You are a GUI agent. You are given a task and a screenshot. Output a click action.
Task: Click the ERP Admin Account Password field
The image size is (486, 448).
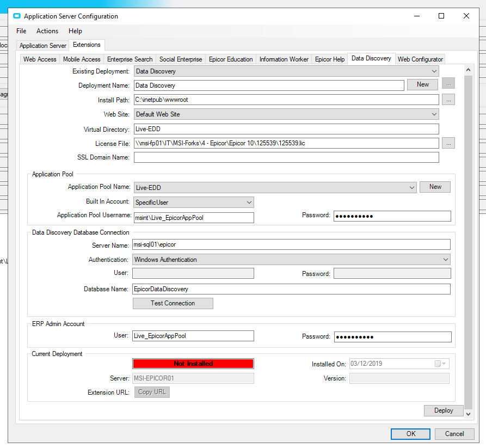[393, 337]
